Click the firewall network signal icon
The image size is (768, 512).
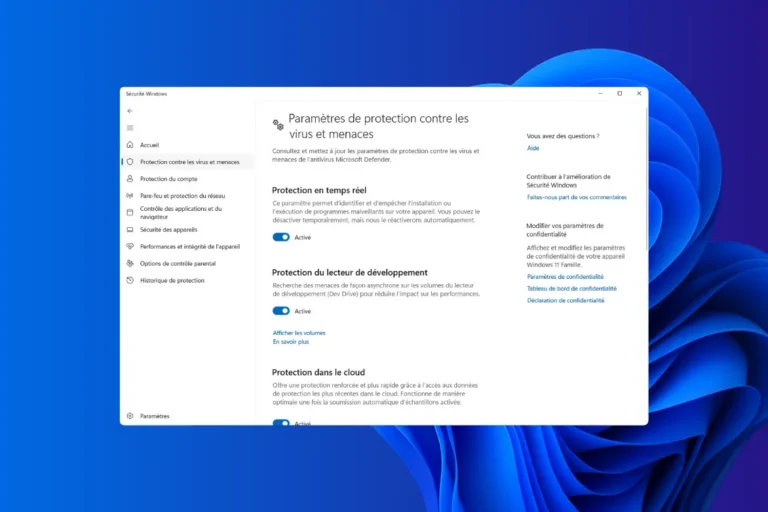(x=130, y=195)
